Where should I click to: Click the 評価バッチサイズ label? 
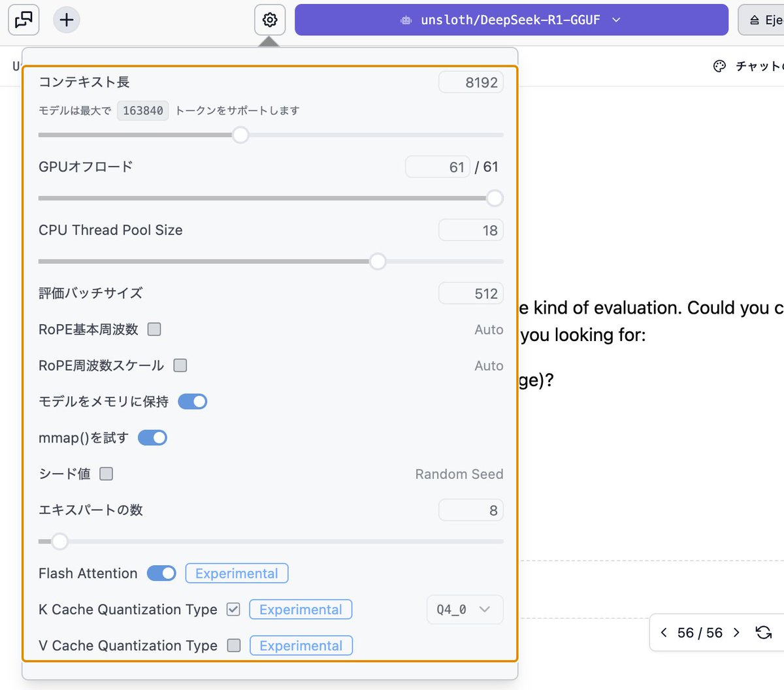click(x=90, y=293)
